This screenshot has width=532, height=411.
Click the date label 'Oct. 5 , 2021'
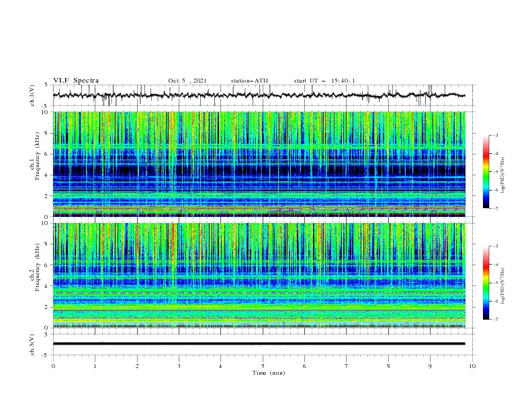[x=187, y=81]
